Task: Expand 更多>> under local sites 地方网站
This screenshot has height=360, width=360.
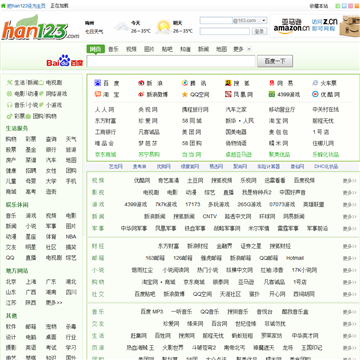Action: coord(54,303)
